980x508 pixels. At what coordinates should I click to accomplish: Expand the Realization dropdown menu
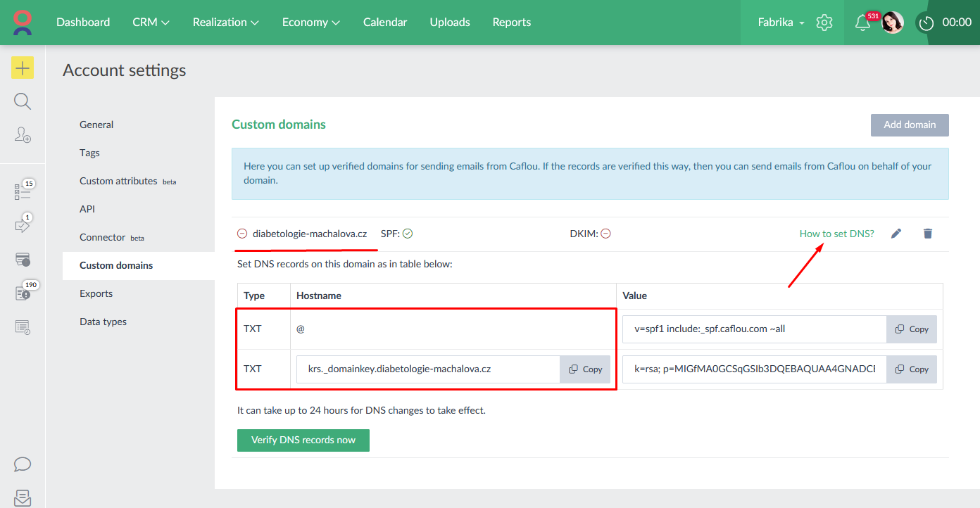coord(225,23)
